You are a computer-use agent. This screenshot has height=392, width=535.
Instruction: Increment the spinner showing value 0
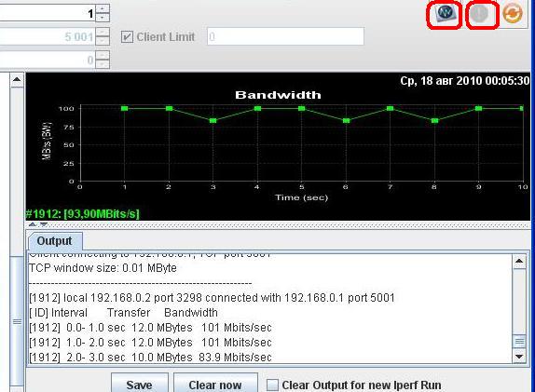pos(103,55)
